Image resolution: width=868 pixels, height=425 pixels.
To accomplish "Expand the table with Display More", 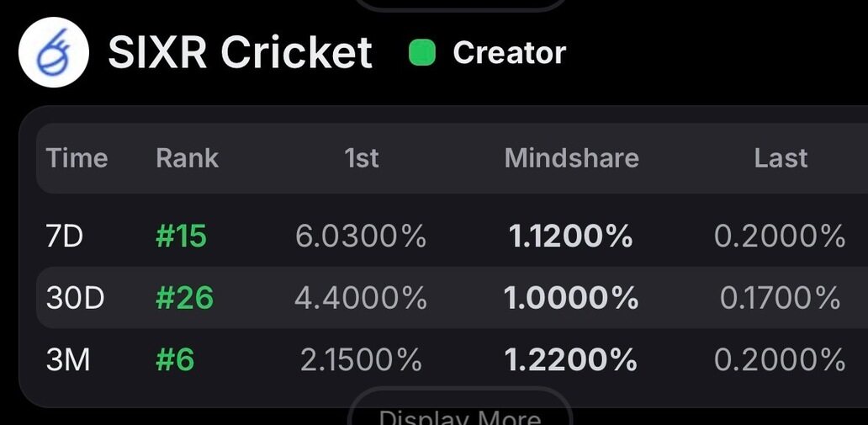I will (x=459, y=414).
